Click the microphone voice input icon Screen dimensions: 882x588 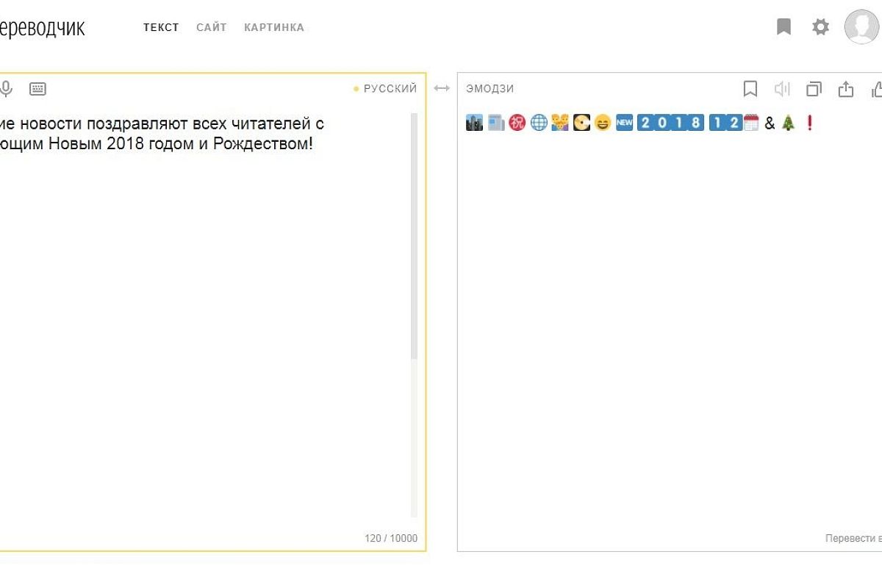[6, 89]
